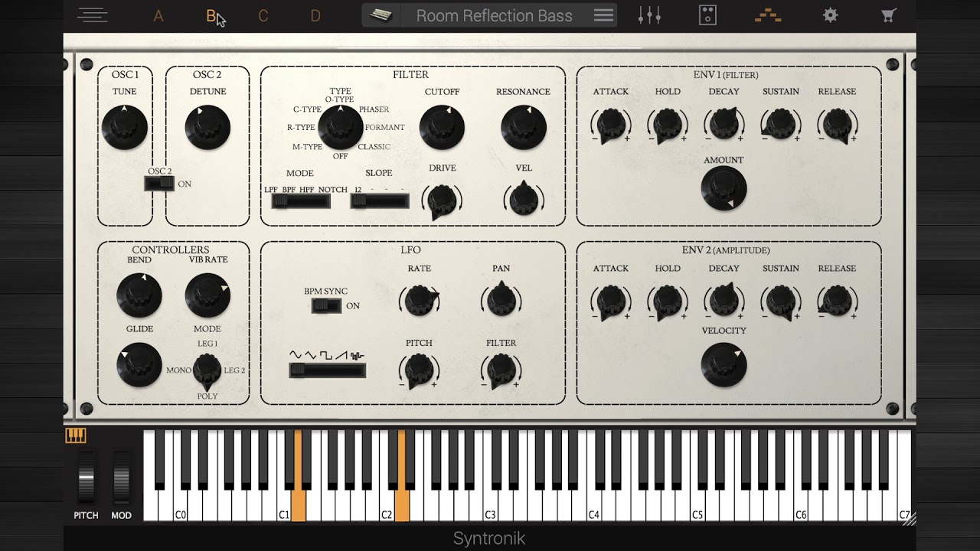Click the LFO waveform selector switch
The width and height of the screenshot is (980, 551).
point(327,370)
